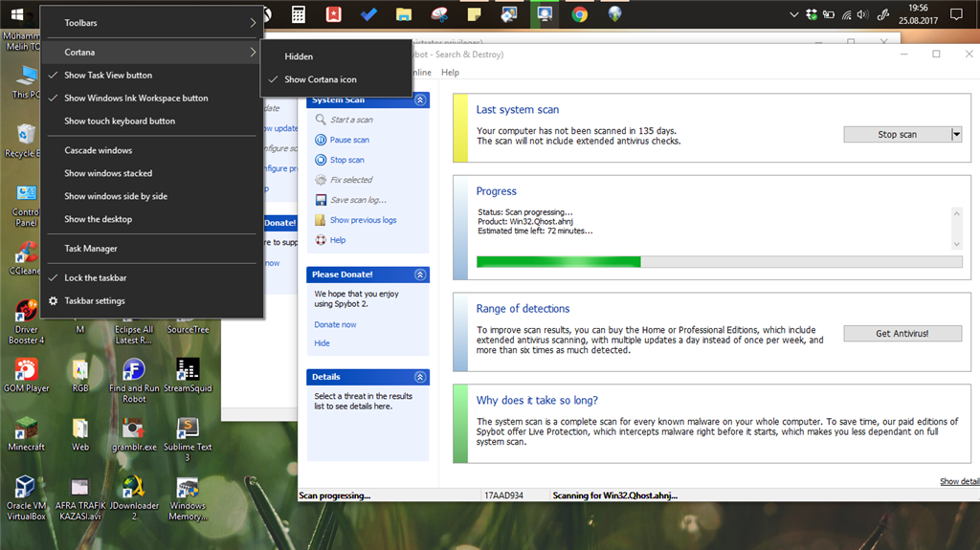Collapse the Please Donate! panel
Image resolution: width=980 pixels, height=550 pixels.
(421, 275)
